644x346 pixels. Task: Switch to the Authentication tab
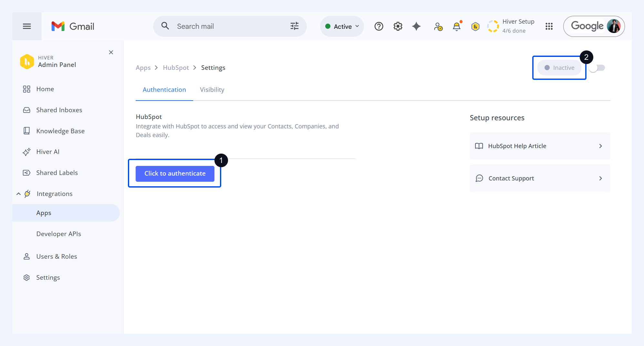[164, 90]
